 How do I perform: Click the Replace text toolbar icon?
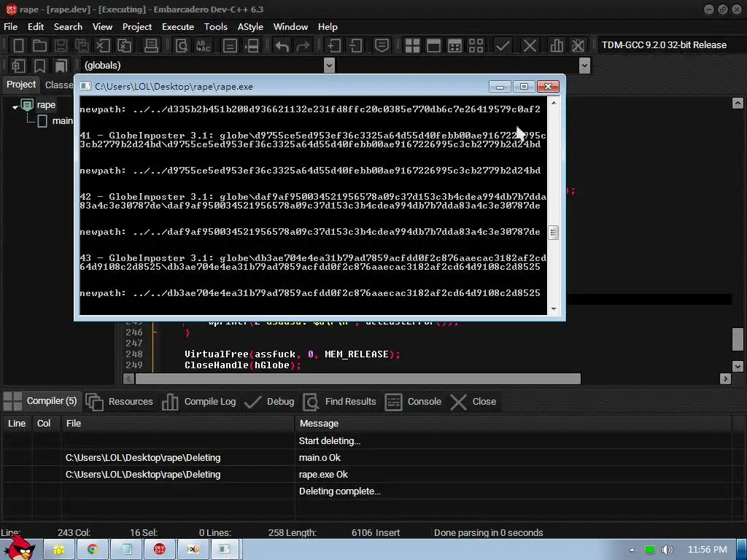[x=203, y=46]
